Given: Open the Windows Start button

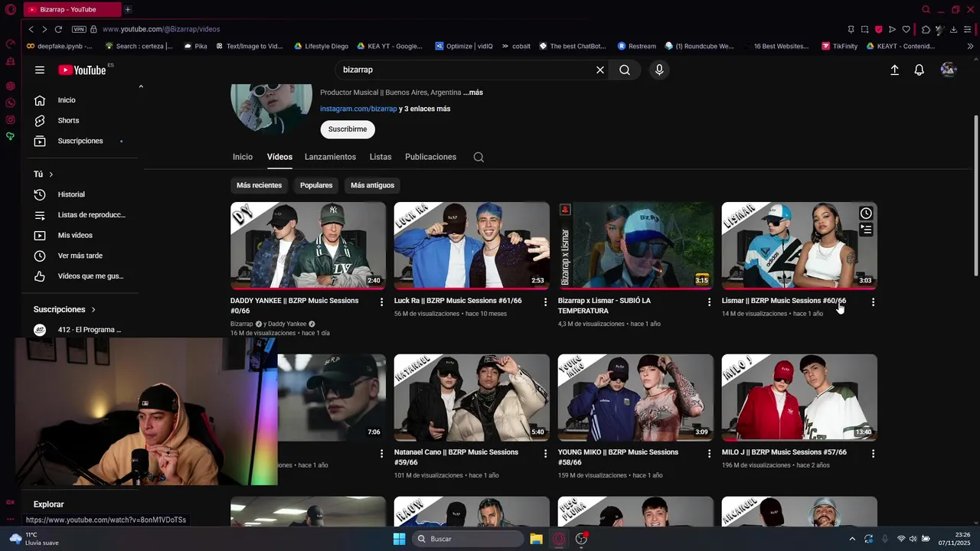Looking at the screenshot, I should 399,539.
